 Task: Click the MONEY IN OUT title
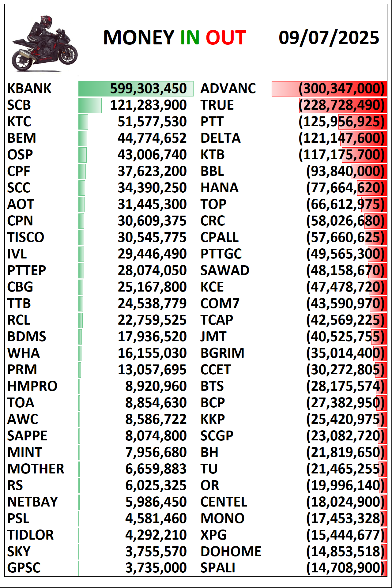tap(175, 38)
